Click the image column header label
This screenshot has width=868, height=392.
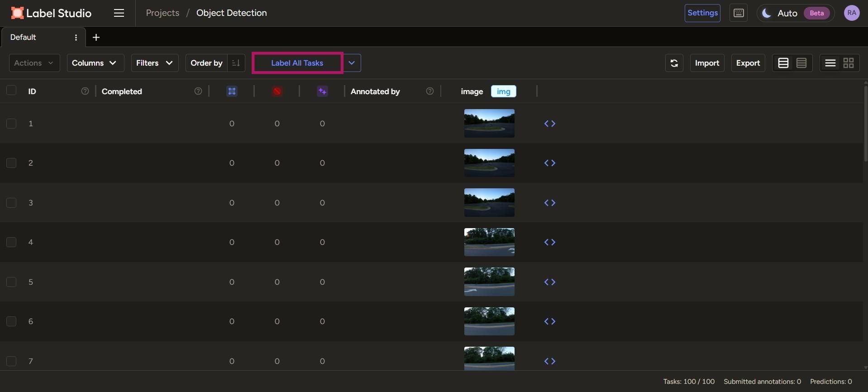tap(472, 91)
